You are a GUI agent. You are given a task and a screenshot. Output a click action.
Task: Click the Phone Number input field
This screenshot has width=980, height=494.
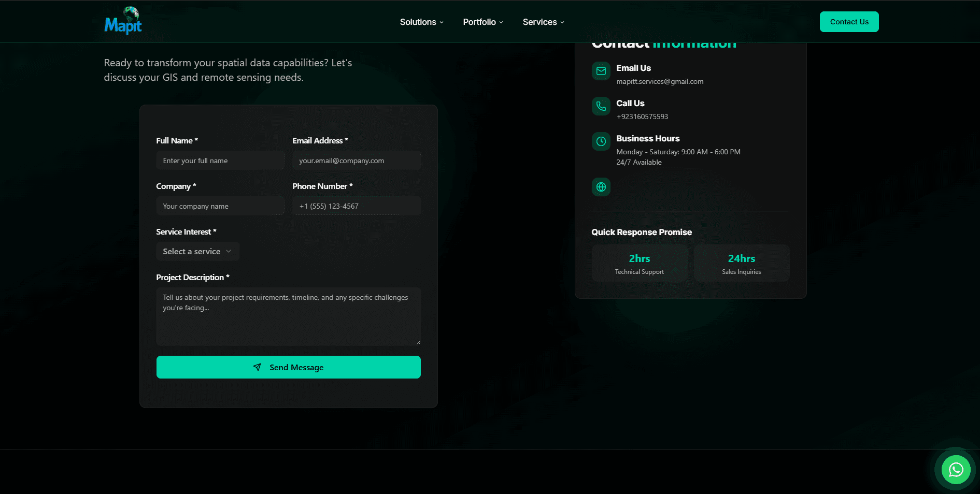tap(357, 206)
